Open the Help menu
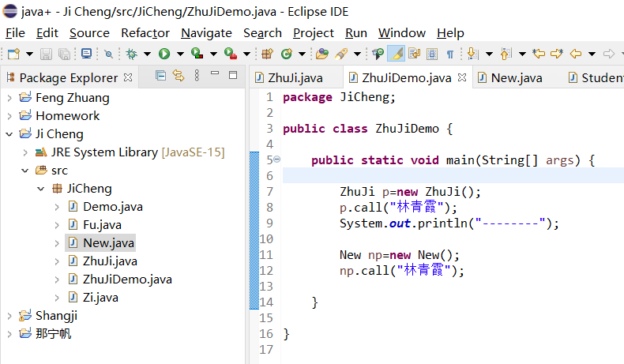 click(450, 33)
